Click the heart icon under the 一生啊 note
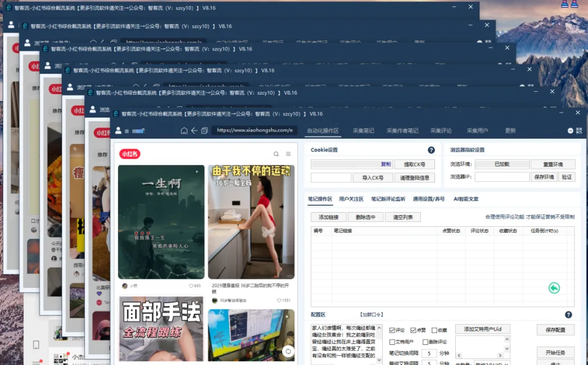Screen dimensions: 588x365 (191, 286)
